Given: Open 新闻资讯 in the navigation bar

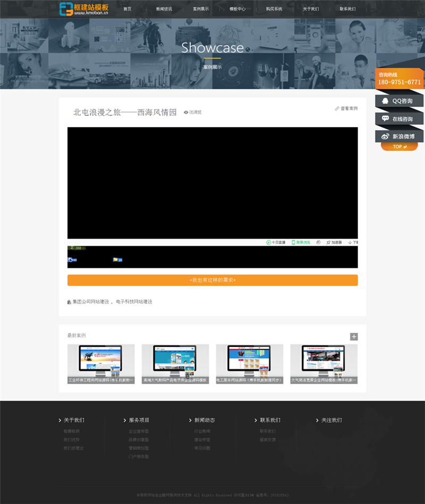Looking at the screenshot, I should [x=164, y=9].
